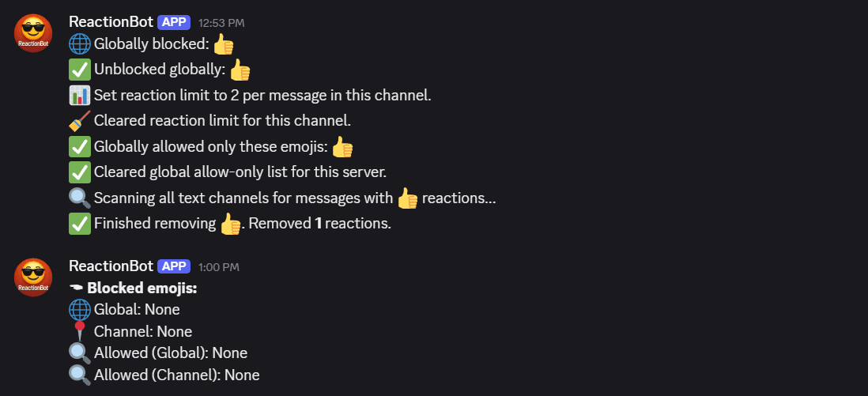Click the globe emoji beside Globally blocked
Viewport: 868px width, 396px height.
[x=80, y=43]
